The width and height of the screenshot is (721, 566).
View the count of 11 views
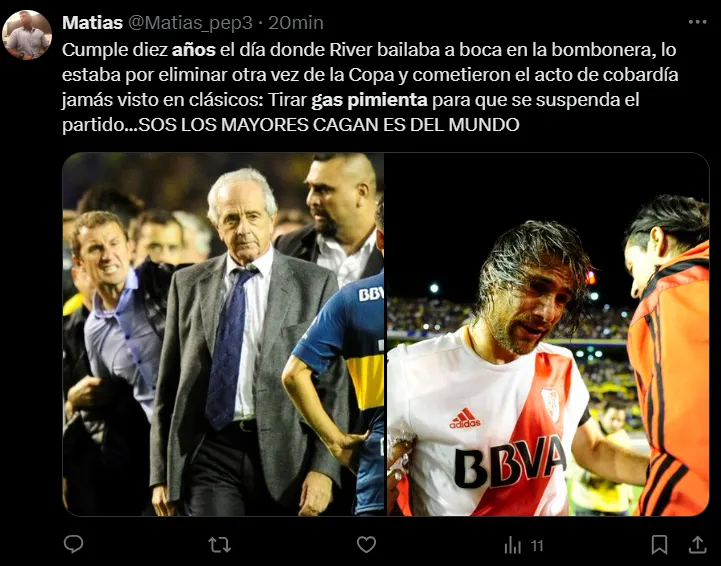pos(537,546)
